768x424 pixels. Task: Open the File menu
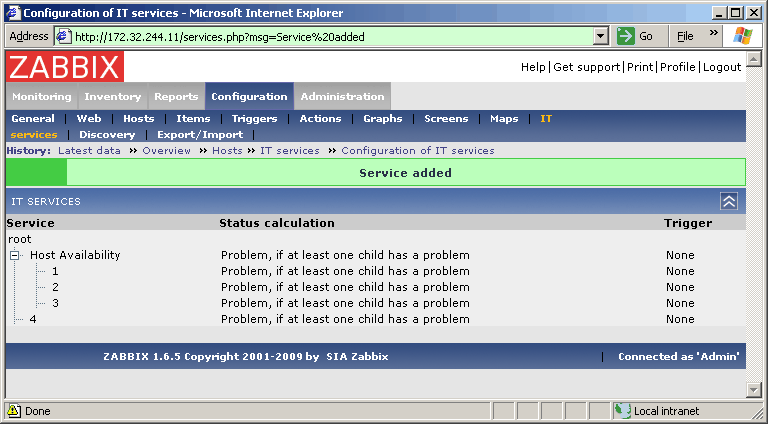point(685,36)
